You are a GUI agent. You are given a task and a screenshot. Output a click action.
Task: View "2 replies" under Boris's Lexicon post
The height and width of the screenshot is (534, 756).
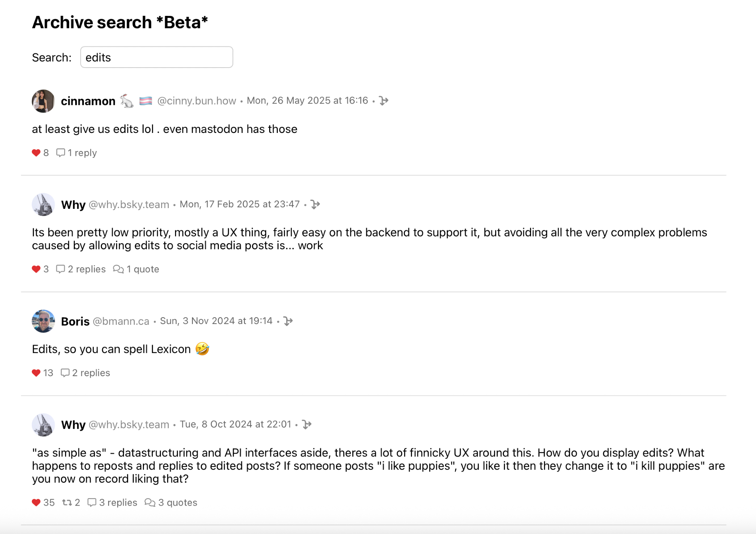pyautogui.click(x=86, y=373)
